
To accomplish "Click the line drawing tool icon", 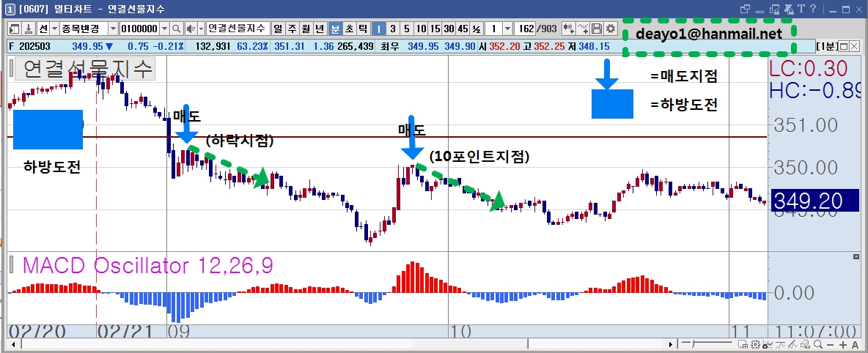I will click(x=583, y=29).
